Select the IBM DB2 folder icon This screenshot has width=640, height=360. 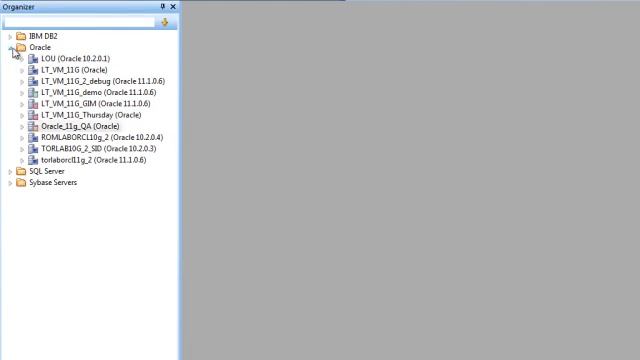point(21,36)
